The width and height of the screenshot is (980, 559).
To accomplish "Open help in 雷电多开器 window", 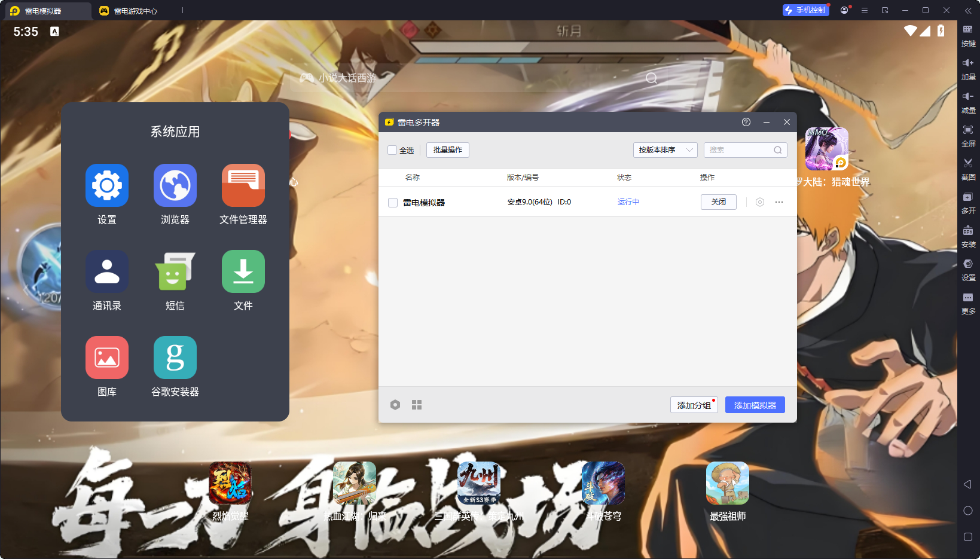I will tap(746, 122).
